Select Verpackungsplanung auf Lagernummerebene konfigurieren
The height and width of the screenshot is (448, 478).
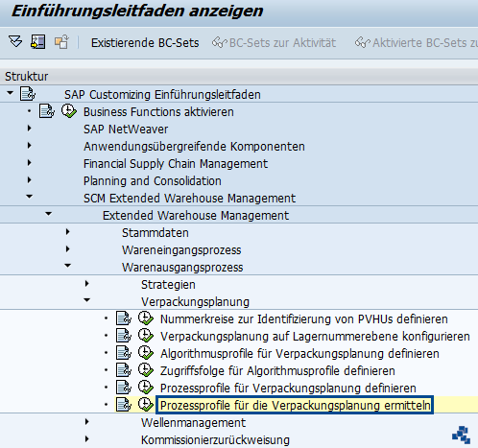tap(315, 337)
